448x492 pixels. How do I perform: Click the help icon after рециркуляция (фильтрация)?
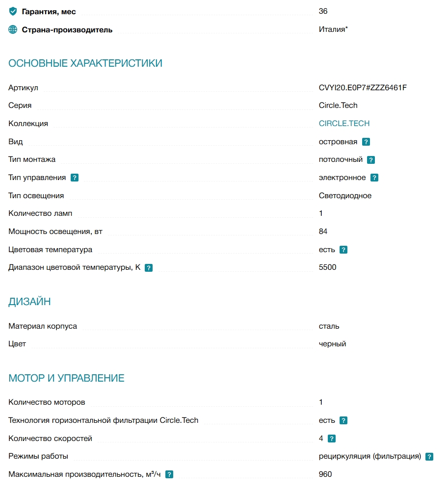pos(429,457)
